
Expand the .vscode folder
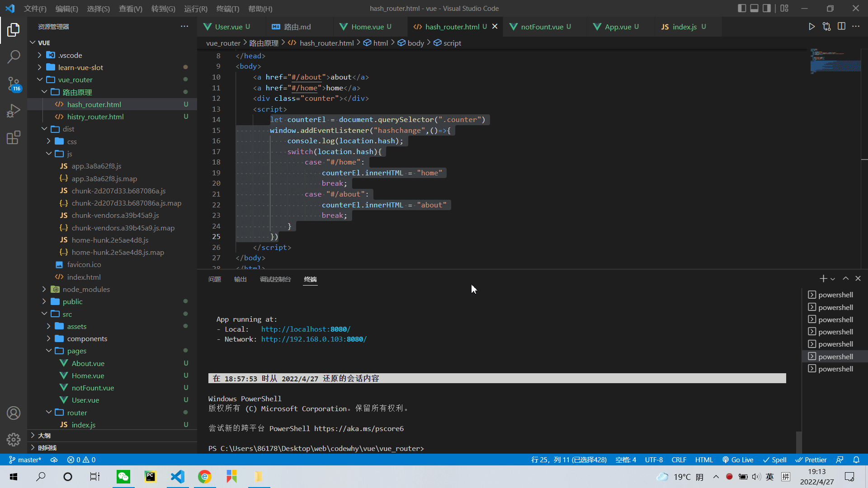click(112, 55)
